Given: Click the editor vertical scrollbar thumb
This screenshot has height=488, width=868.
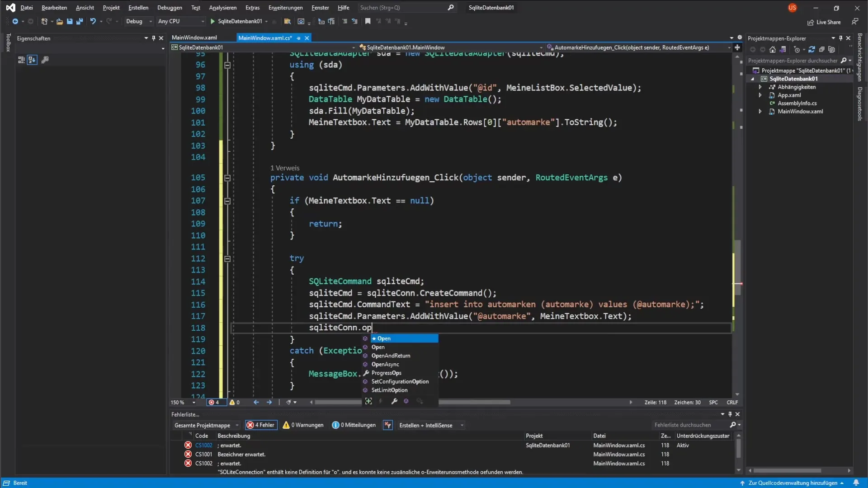Looking at the screenshot, I should point(737,267).
